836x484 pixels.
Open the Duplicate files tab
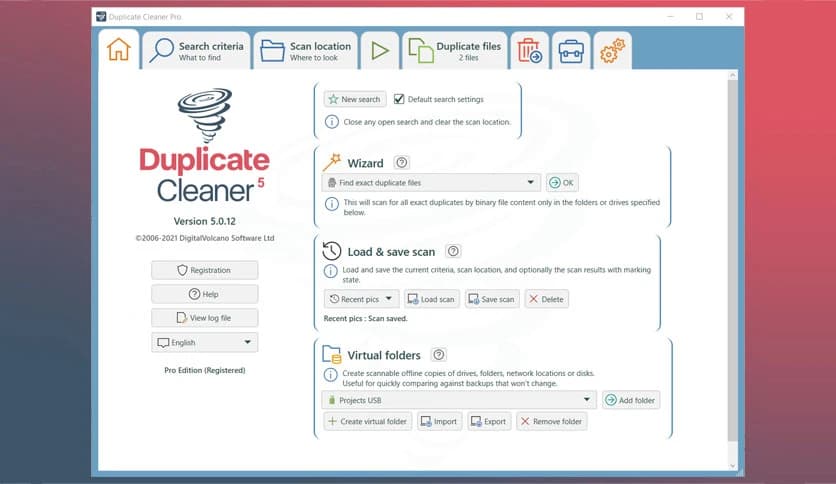[x=455, y=51]
